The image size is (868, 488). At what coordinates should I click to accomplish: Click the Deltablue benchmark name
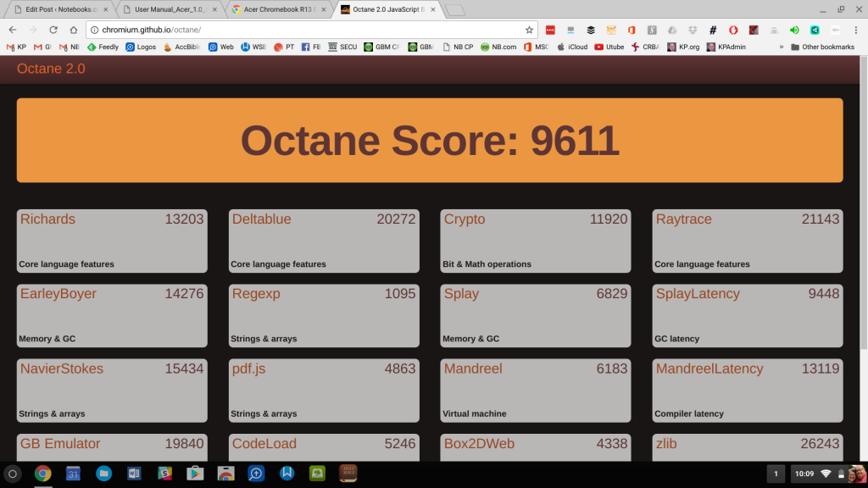(261, 219)
